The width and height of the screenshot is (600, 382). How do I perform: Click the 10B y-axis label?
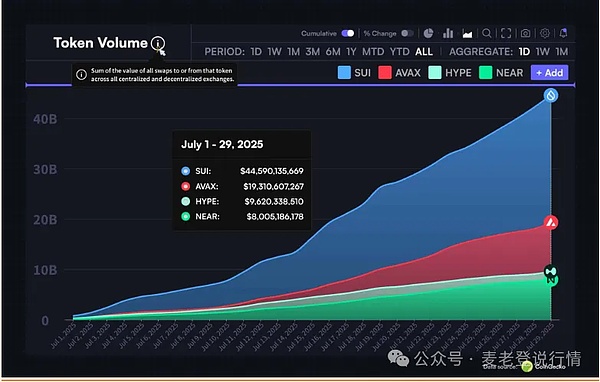pyautogui.click(x=45, y=270)
